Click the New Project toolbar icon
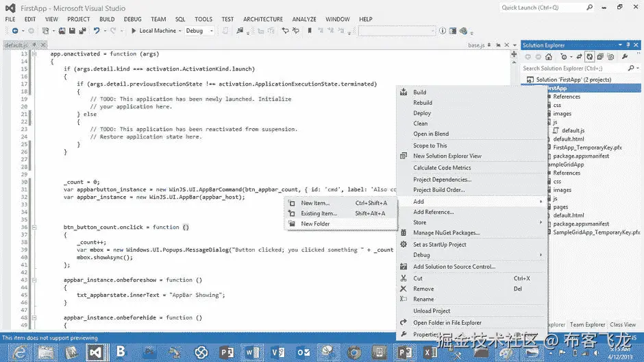 46,31
